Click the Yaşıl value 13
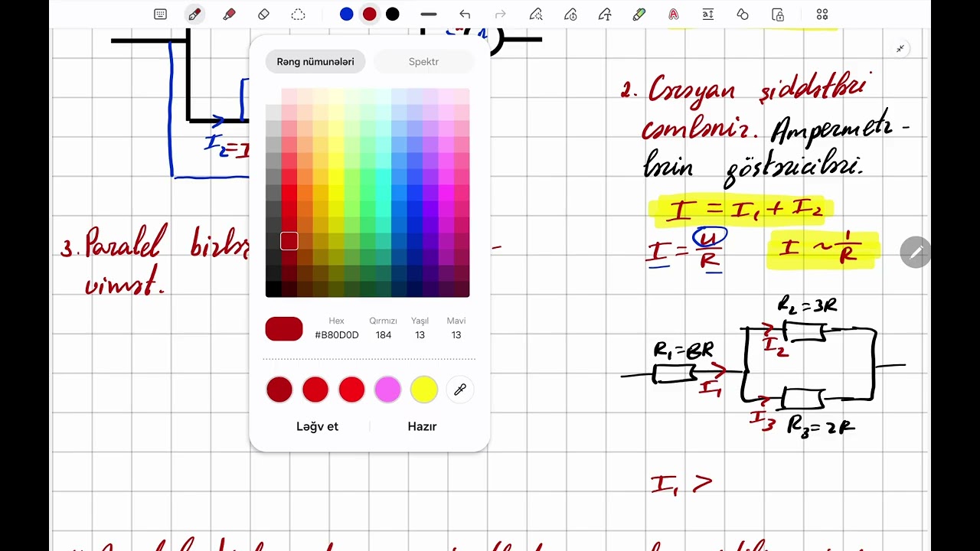 pyautogui.click(x=420, y=335)
